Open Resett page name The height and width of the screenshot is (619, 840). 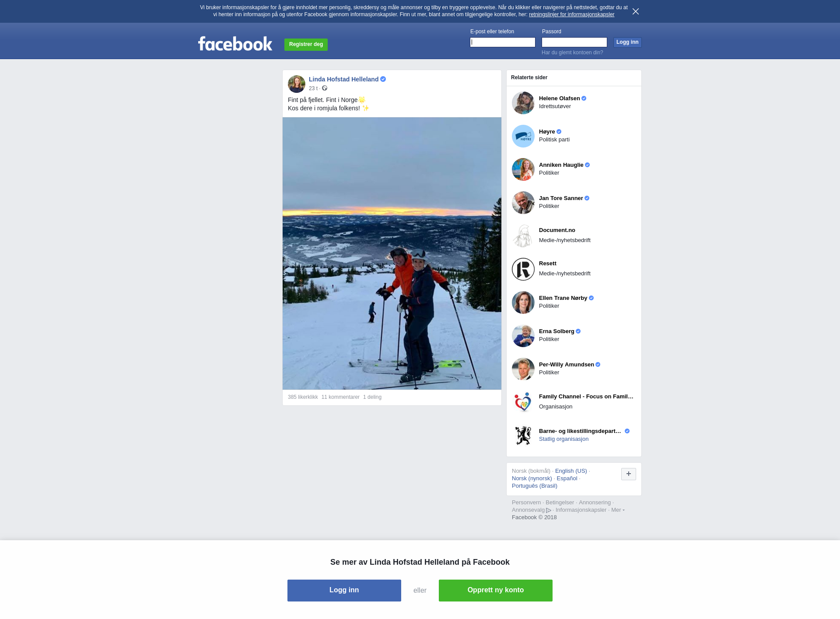tap(548, 264)
